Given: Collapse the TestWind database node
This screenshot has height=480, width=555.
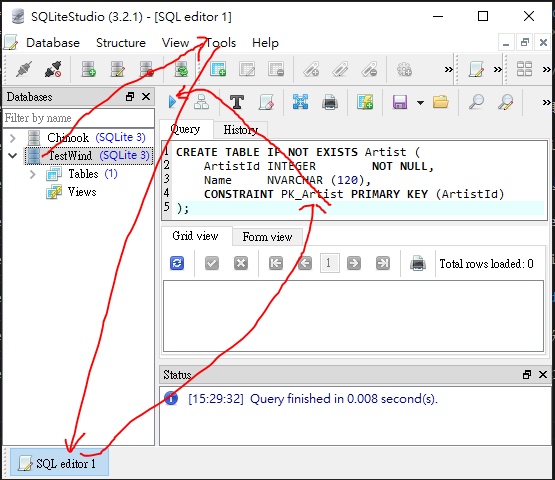Looking at the screenshot, I should (13, 155).
